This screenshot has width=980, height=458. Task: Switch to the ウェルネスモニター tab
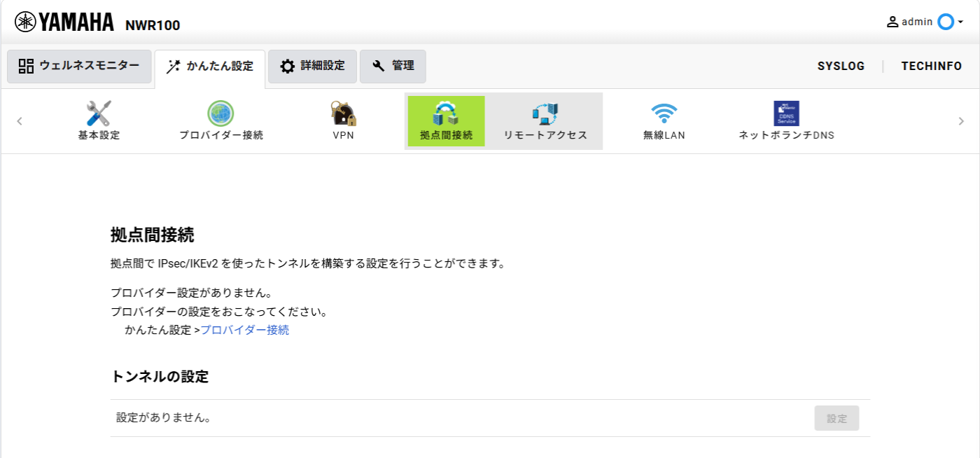79,67
